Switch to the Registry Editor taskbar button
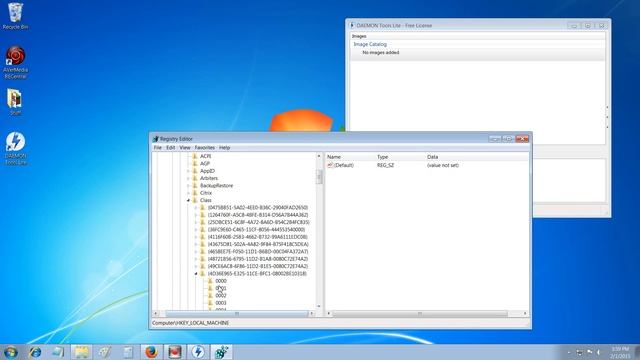Screen dimensions: 640x360 pos(221,352)
